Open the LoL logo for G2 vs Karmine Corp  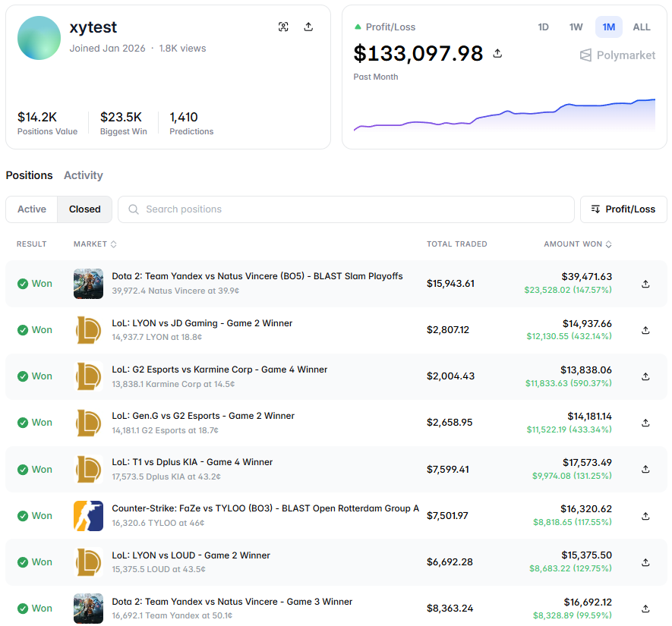click(x=88, y=376)
